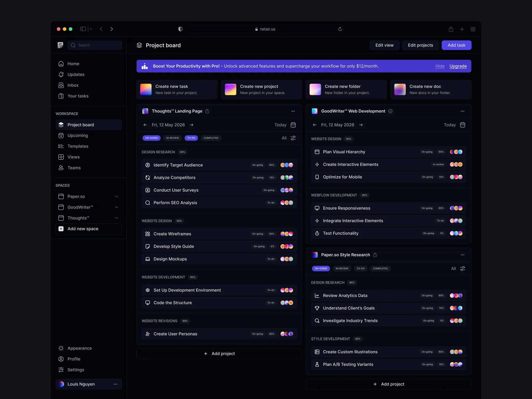Toggle TO-DO filter in Thoughts Landing Page
This screenshot has width=532, height=399.
point(191,138)
